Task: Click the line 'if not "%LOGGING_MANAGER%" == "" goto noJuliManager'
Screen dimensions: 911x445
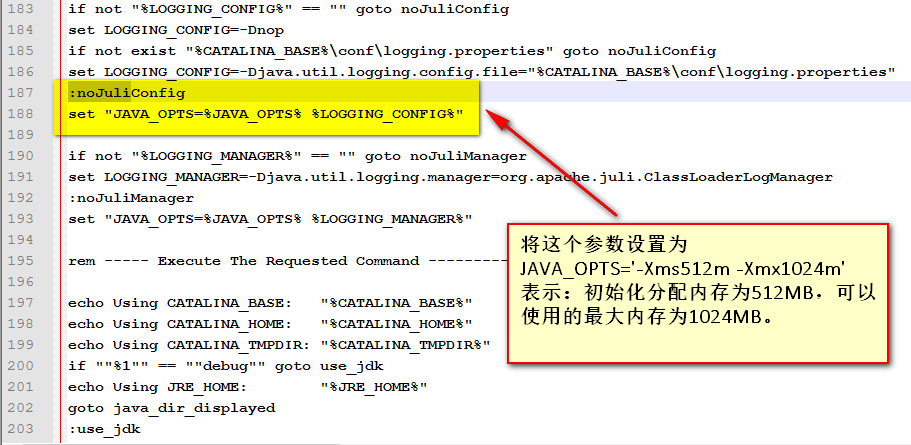Action: click(x=297, y=156)
